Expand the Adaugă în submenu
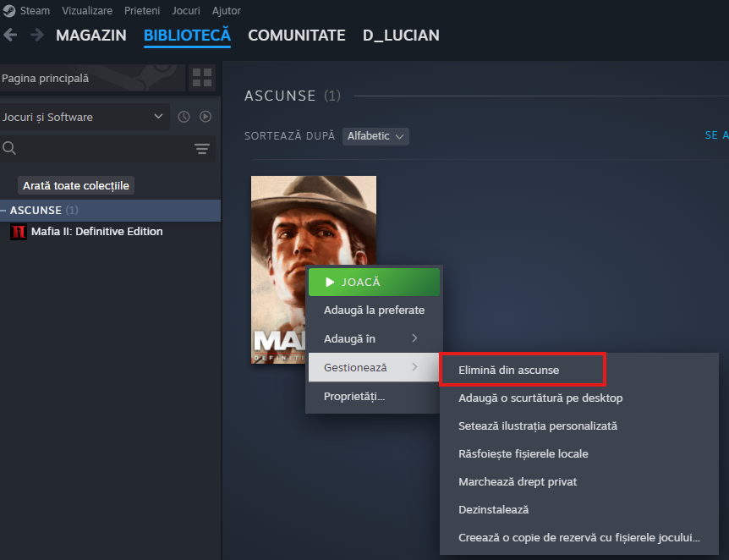The height and width of the screenshot is (560, 729). (372, 338)
